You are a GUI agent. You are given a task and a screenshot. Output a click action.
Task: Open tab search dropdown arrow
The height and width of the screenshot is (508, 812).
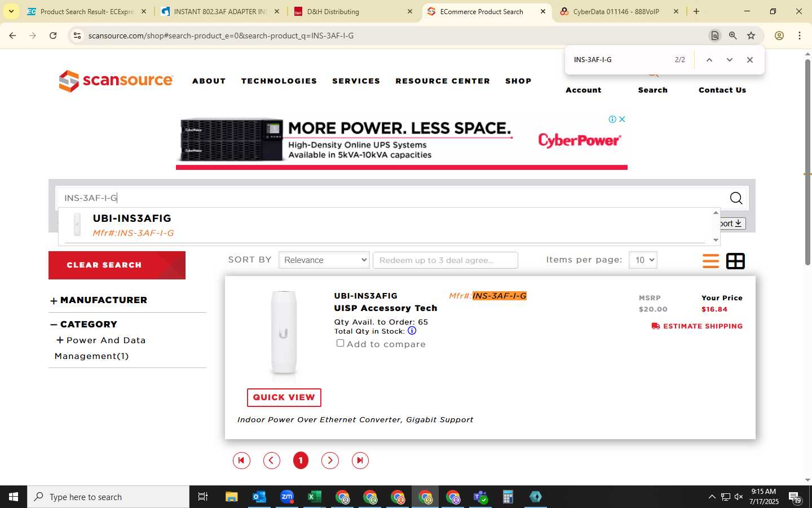click(x=11, y=11)
